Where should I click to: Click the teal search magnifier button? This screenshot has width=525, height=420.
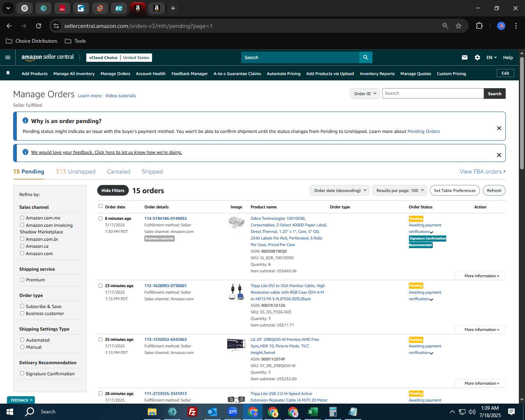click(x=365, y=57)
